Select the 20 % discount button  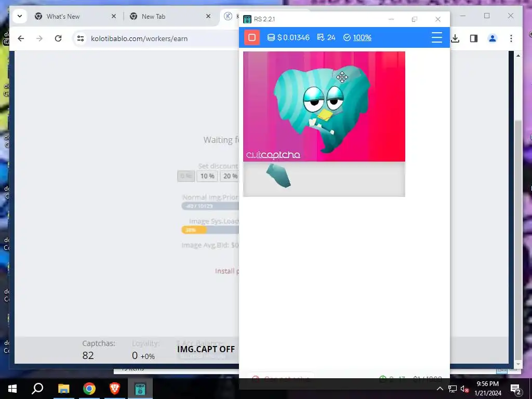(x=230, y=176)
